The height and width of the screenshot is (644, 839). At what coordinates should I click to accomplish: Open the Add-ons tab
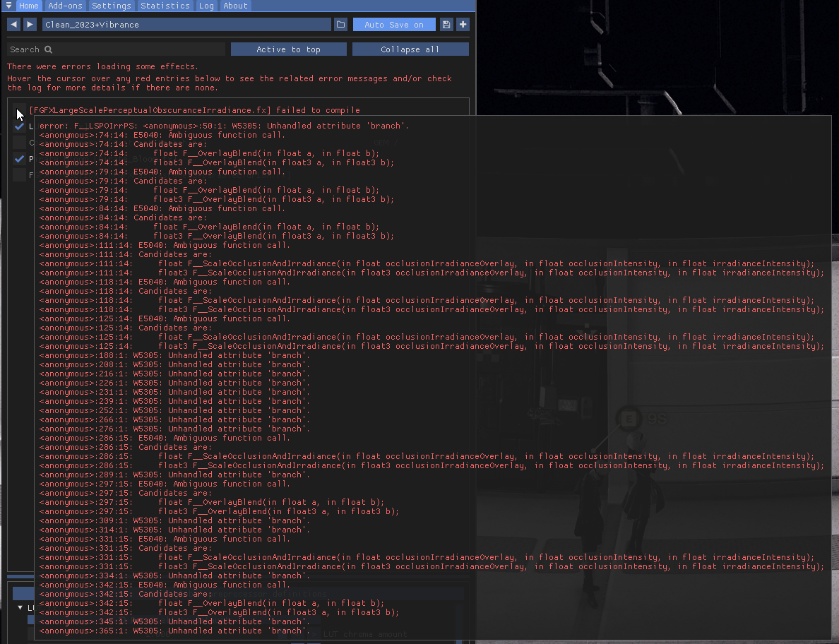pos(65,6)
